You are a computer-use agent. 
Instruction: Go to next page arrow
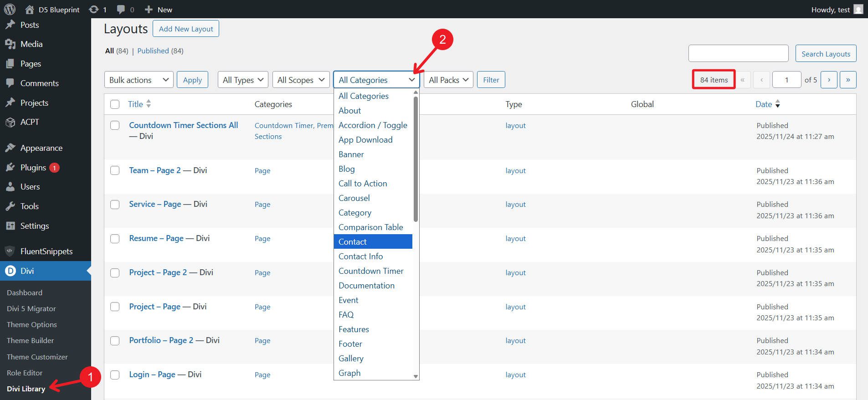[829, 80]
